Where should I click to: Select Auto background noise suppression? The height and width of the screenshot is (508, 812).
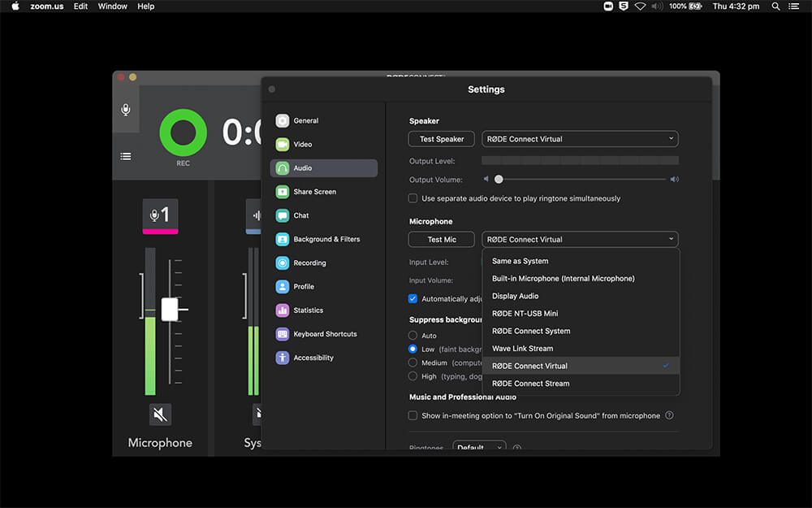coord(413,336)
